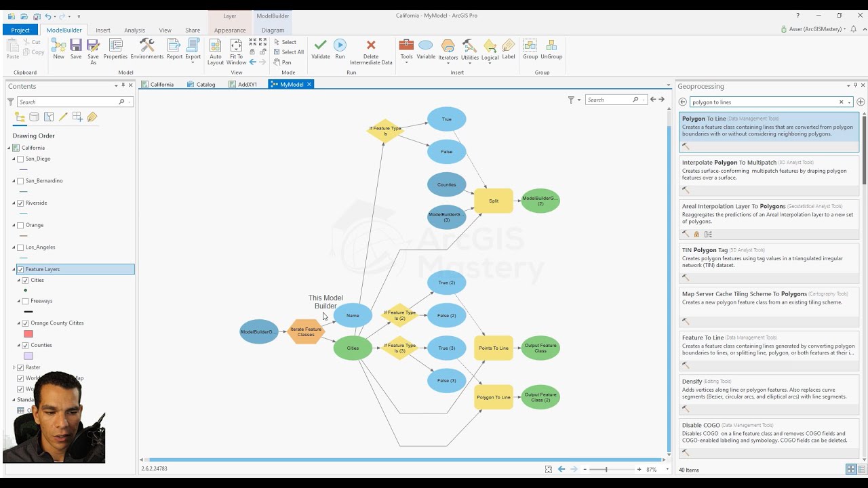
Task: Uncheck the Feature Layers group
Action: pos(20,269)
